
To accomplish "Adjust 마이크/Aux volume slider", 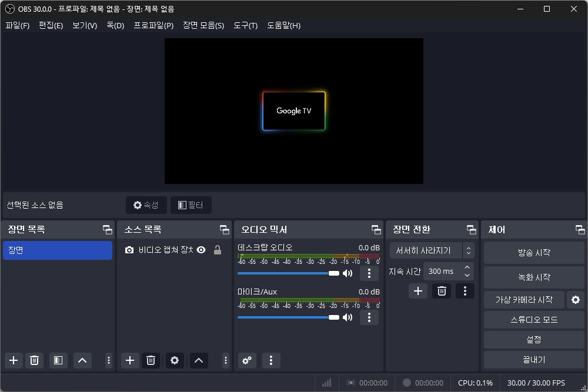I will coord(288,317).
